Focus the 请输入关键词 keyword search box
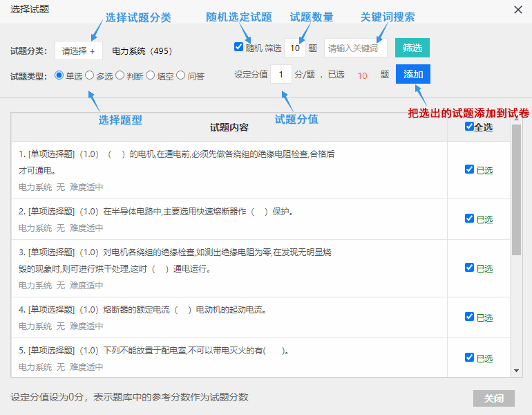This screenshot has height=415, width=532. click(x=355, y=48)
